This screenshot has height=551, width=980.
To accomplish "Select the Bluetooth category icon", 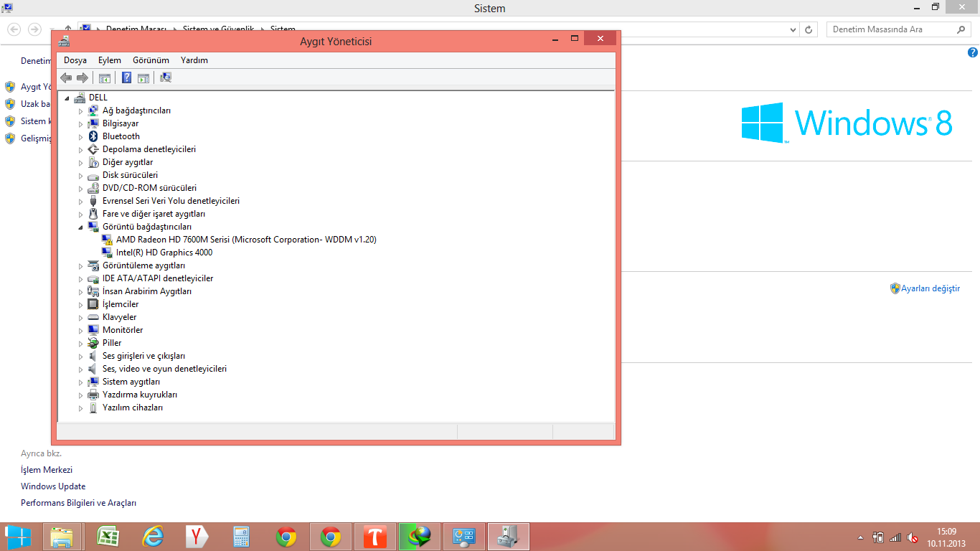I will point(93,136).
